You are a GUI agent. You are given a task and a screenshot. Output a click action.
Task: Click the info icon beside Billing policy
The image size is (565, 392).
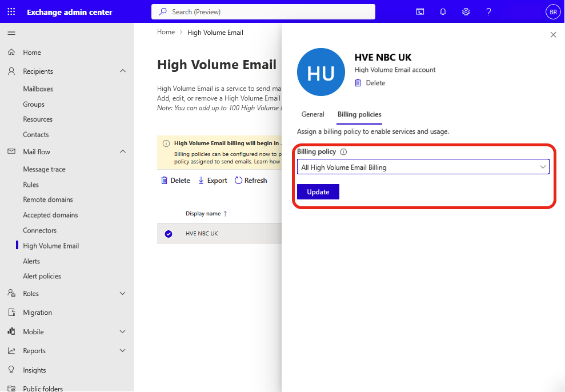(343, 152)
